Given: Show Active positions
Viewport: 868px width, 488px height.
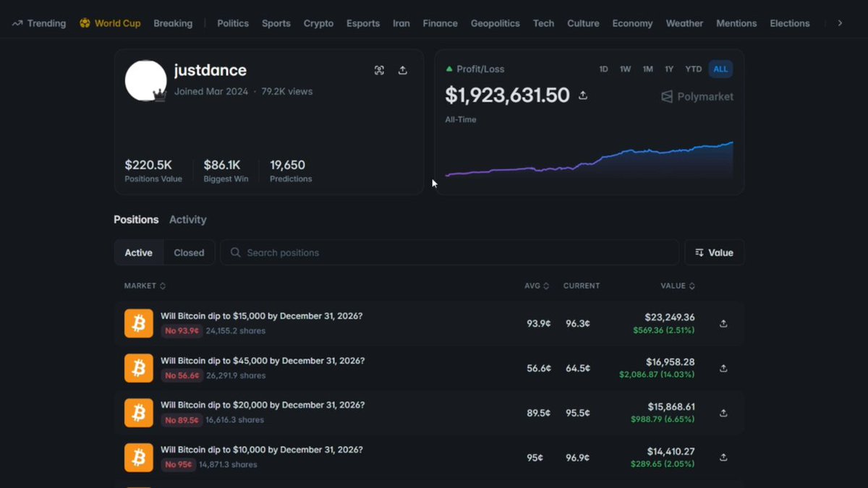Looking at the screenshot, I should 139,253.
